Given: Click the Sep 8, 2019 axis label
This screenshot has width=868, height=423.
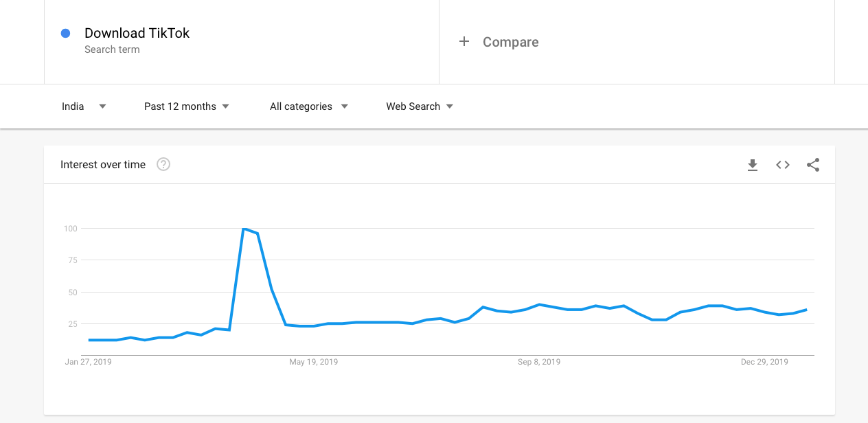Looking at the screenshot, I should (539, 362).
